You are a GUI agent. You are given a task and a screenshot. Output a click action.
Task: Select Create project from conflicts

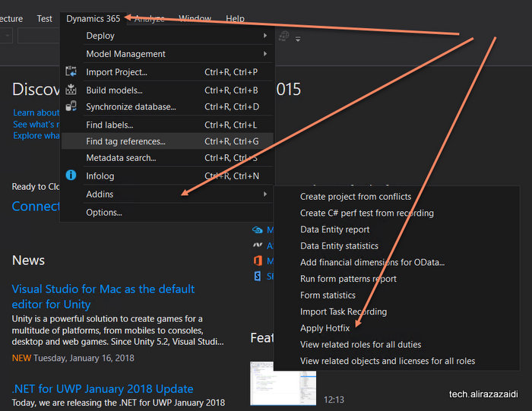click(x=397, y=196)
